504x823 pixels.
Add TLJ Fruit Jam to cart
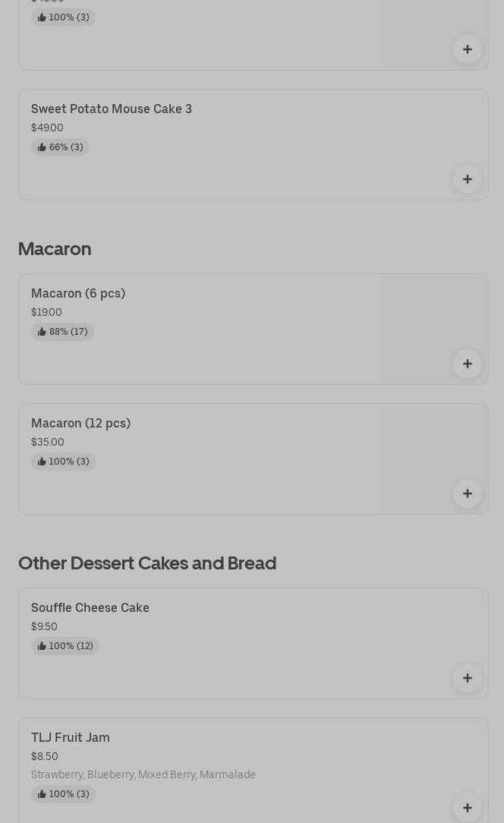click(467, 807)
